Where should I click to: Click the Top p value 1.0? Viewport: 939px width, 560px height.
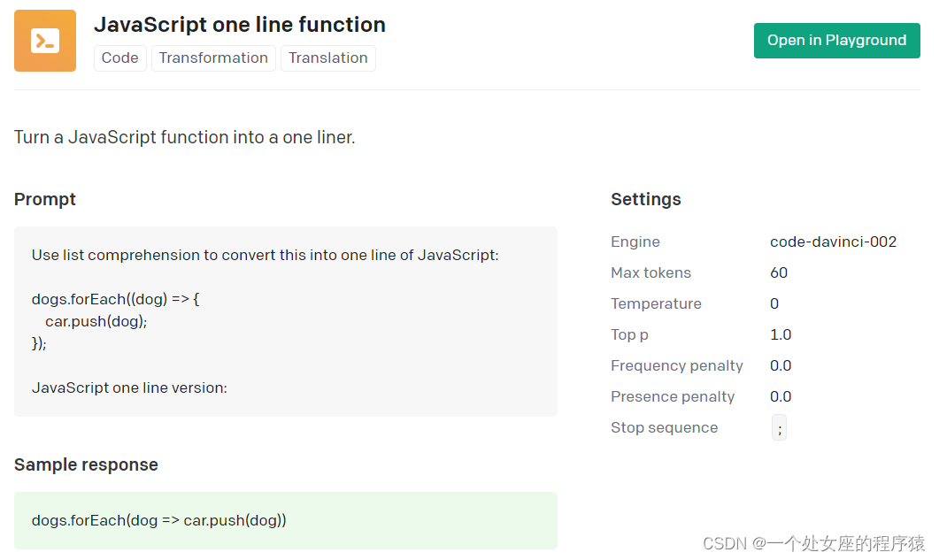(x=781, y=335)
